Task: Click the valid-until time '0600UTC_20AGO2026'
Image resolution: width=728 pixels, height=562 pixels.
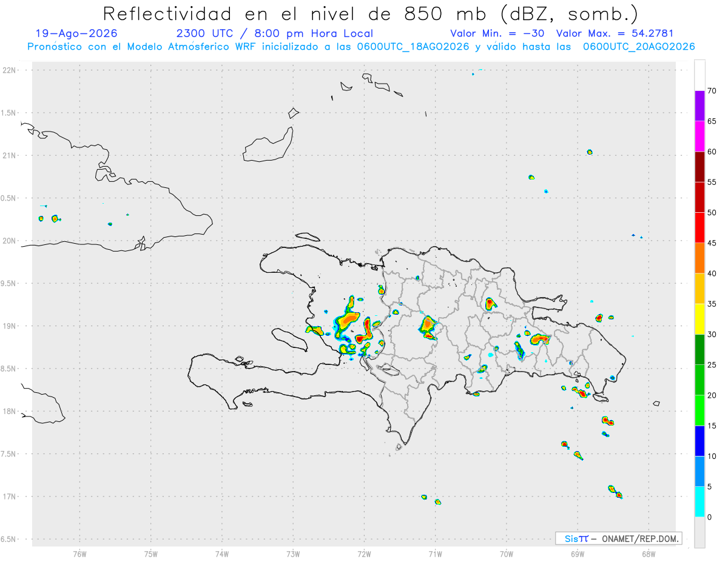Action: (639, 47)
